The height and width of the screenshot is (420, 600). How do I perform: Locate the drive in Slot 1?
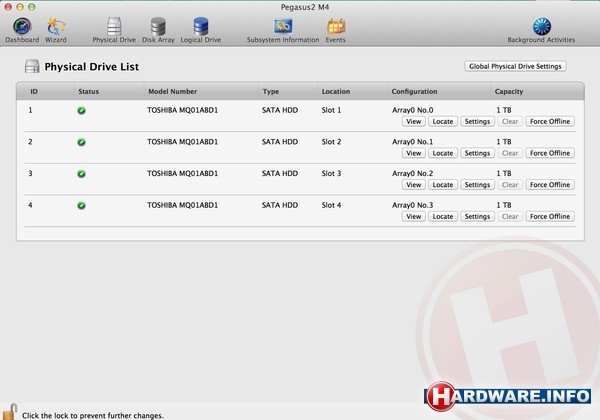coord(443,122)
